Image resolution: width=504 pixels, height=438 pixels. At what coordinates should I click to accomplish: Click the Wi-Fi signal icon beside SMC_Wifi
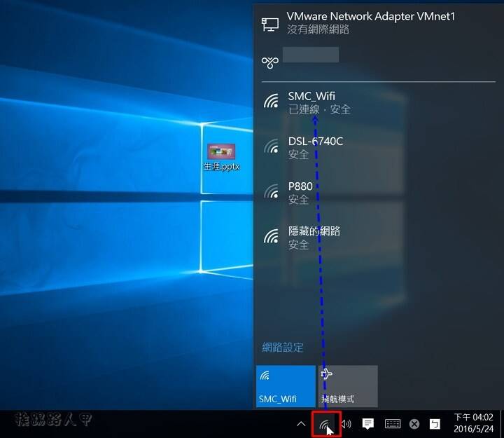(x=272, y=101)
